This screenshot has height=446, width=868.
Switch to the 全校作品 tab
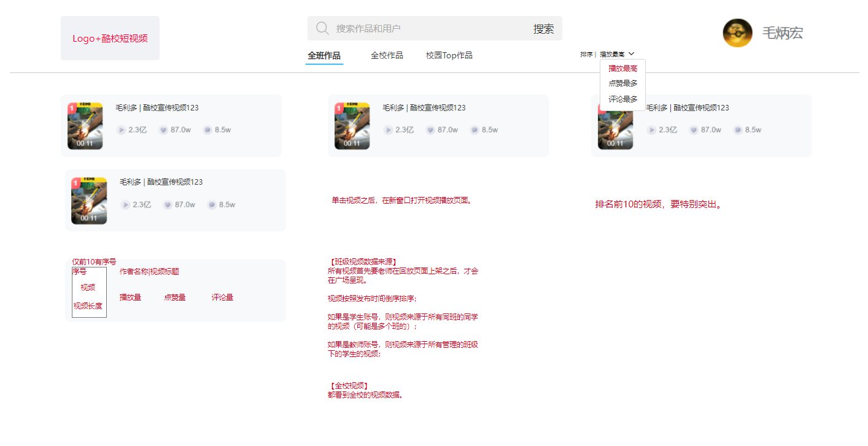click(x=387, y=56)
